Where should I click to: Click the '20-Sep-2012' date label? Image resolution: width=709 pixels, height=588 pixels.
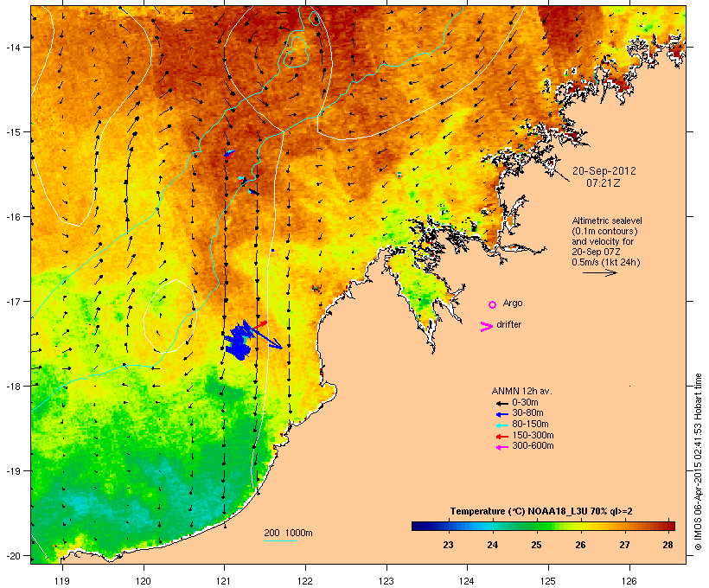pyautogui.click(x=604, y=171)
